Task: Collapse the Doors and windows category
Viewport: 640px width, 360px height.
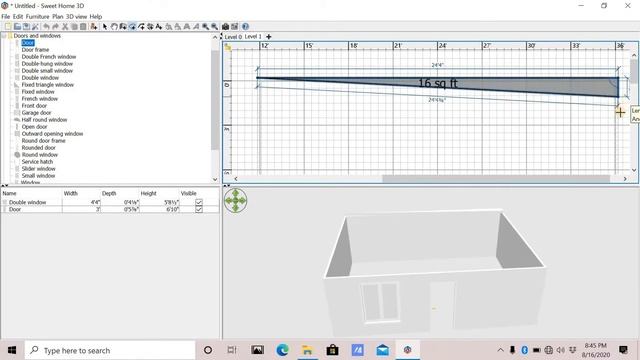Action: pos(4,36)
